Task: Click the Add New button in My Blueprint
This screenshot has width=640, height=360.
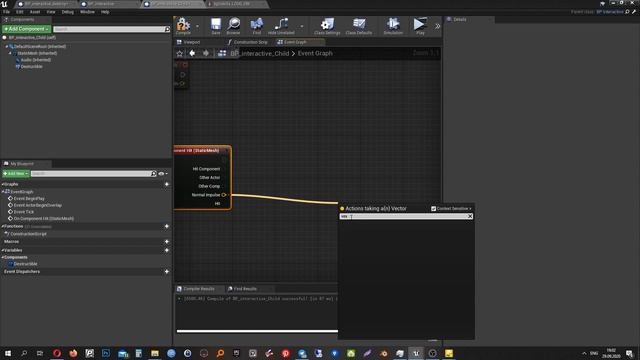Action: tap(16, 173)
